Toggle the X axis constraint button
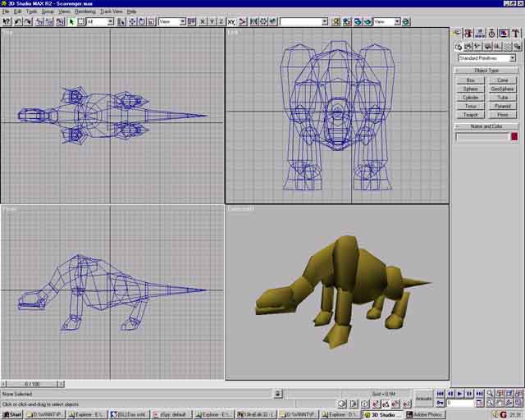Screen dimensions: 525x420 [x=201, y=21]
